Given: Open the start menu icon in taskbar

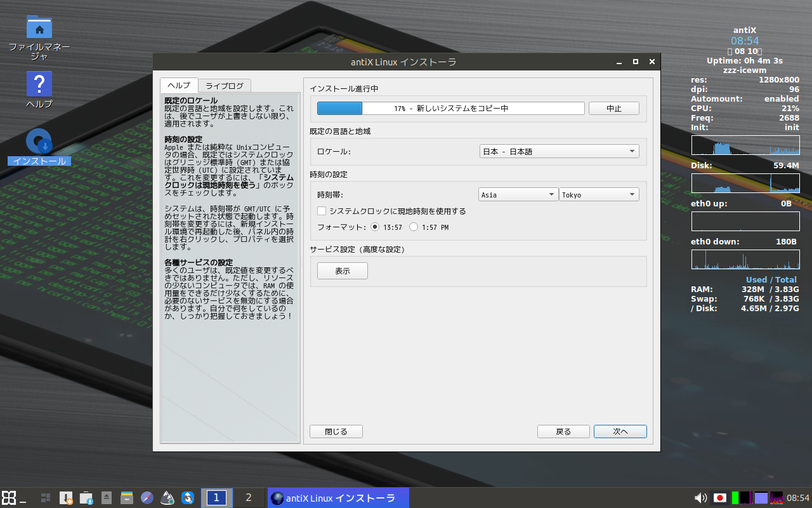Looking at the screenshot, I should [x=9, y=498].
